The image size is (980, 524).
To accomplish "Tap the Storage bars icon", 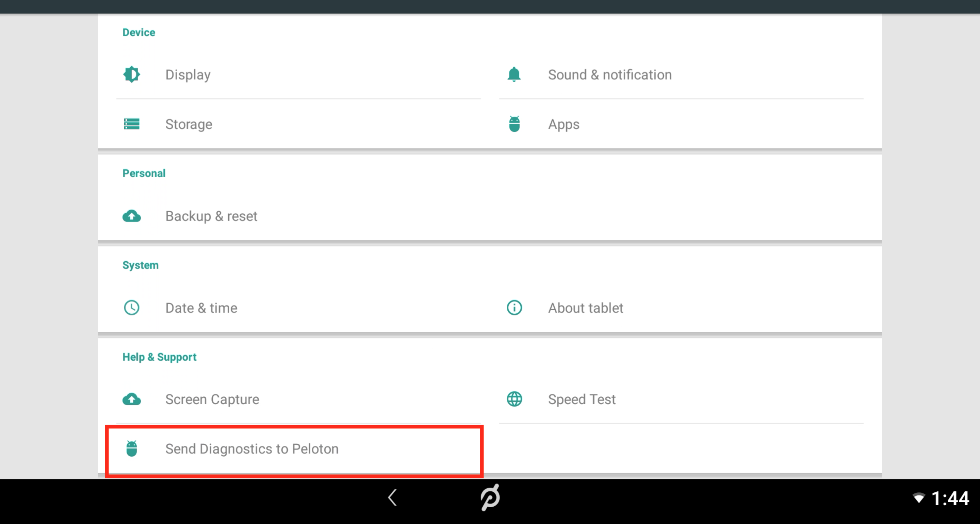I will (132, 124).
